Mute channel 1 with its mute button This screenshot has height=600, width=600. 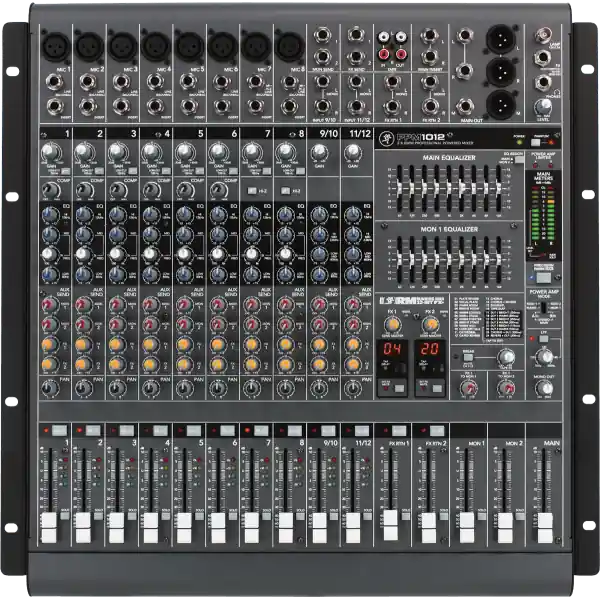(60, 430)
